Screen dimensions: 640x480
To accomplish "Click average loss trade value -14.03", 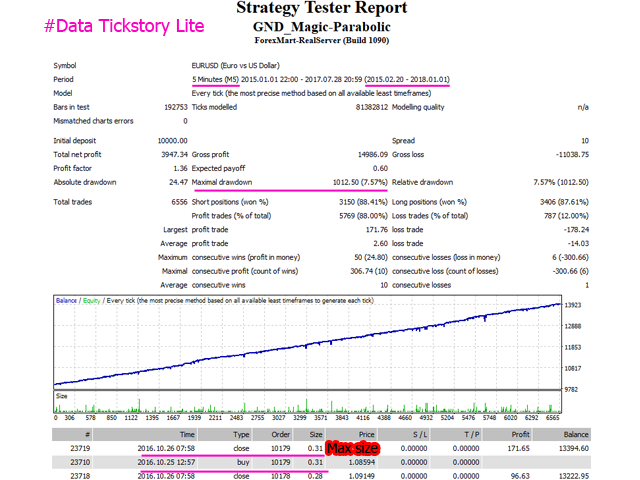I will coord(578,243).
